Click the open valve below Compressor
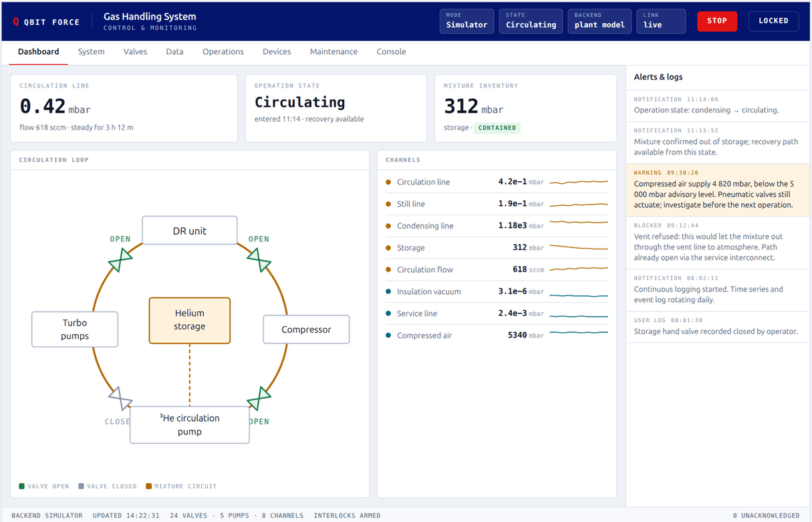Viewport: 812px width, 522px height. tap(259, 398)
